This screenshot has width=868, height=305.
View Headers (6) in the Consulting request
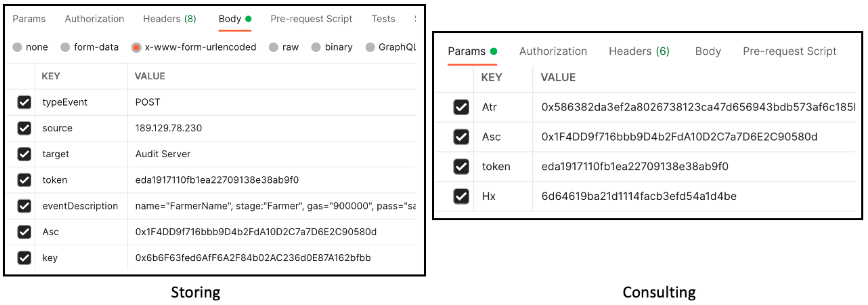tap(638, 51)
